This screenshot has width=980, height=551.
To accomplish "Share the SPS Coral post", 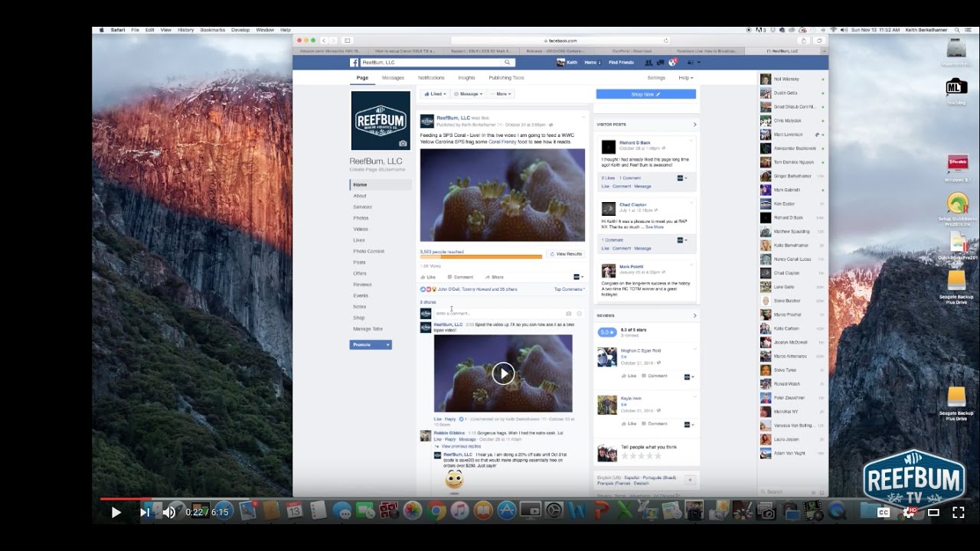I will (495, 277).
